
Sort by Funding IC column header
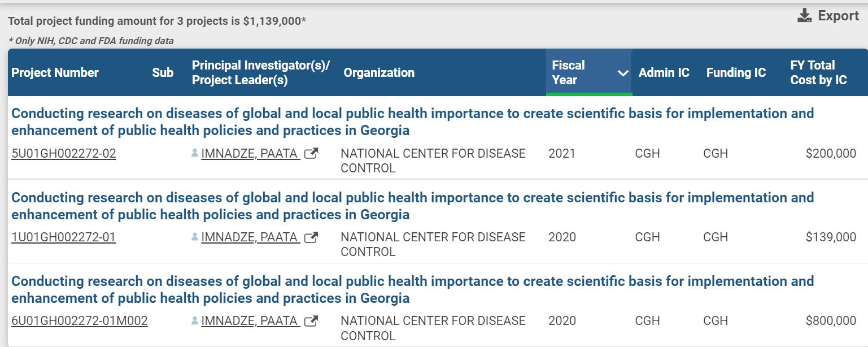(x=736, y=73)
